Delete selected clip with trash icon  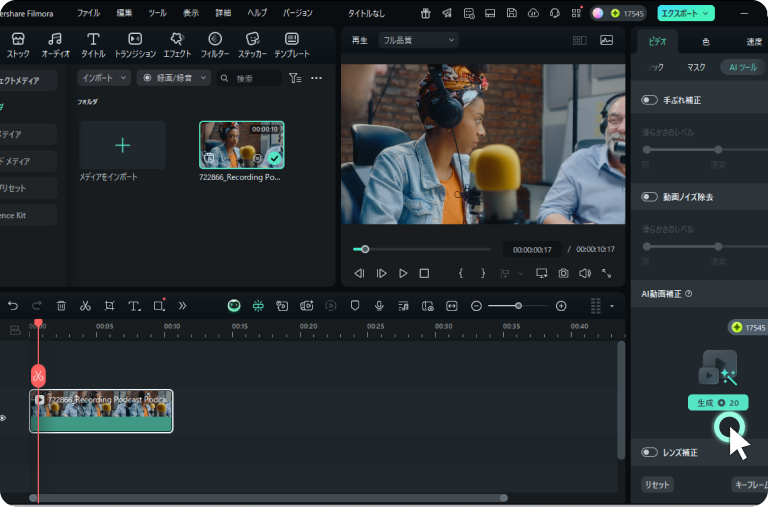(x=61, y=306)
